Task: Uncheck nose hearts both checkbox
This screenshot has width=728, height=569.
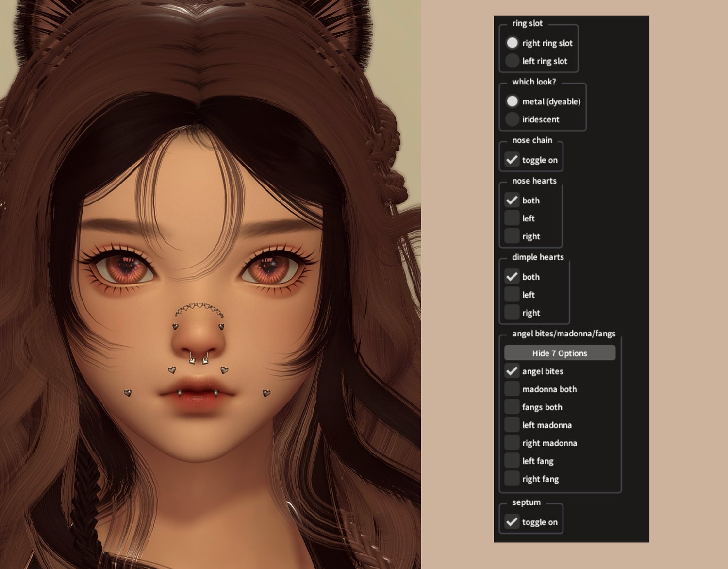Action: 512,200
